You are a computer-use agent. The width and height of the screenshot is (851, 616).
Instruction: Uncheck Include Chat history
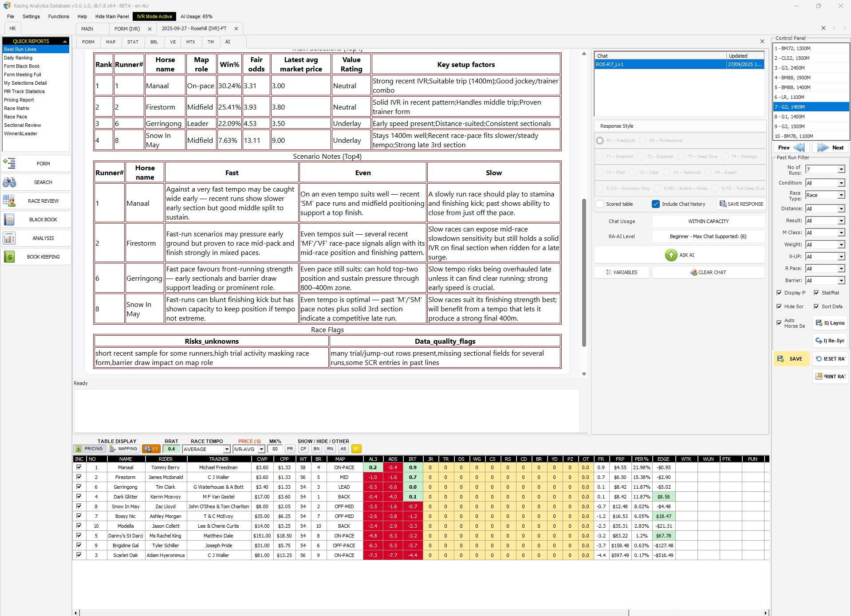(655, 204)
